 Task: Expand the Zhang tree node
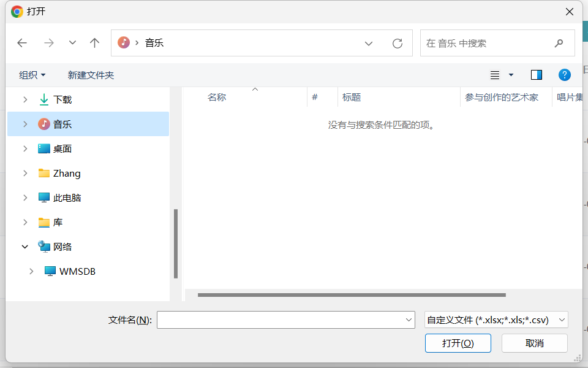tap(25, 173)
